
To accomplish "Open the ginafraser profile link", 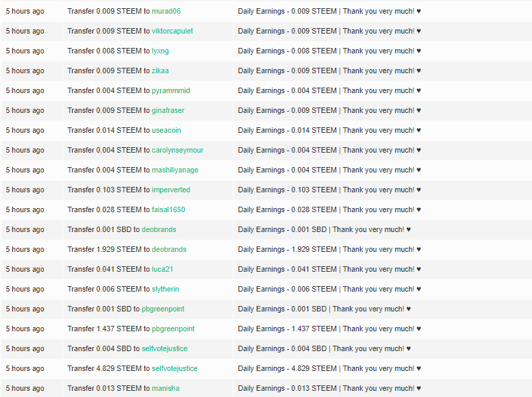I will [x=168, y=111].
